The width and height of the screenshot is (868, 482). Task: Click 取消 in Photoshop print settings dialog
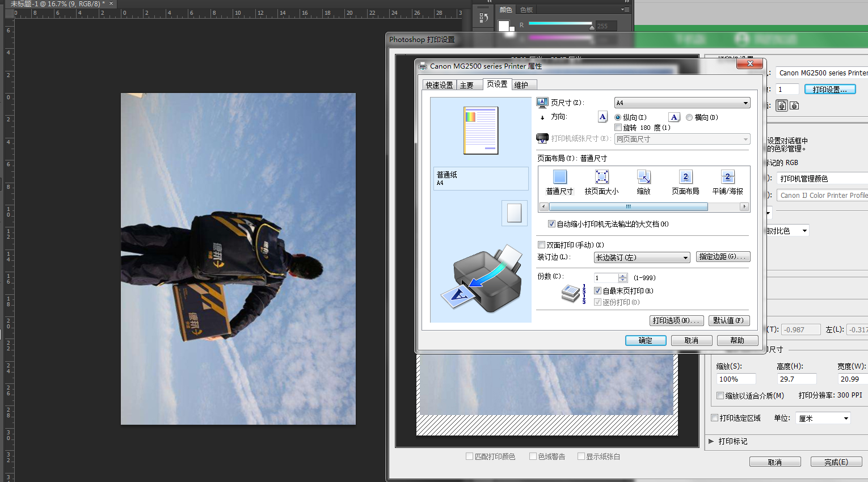pos(775,462)
